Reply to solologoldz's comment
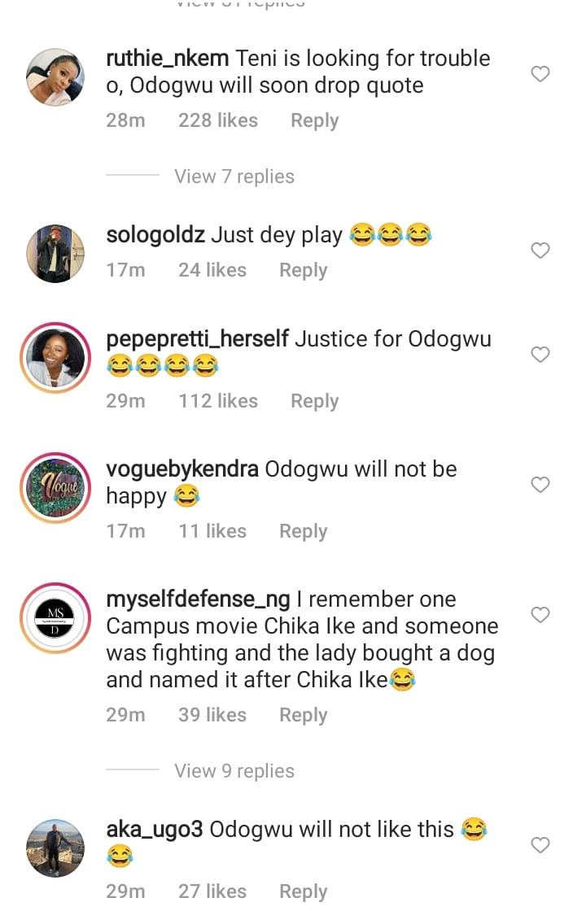586x924 pixels. coord(303,271)
